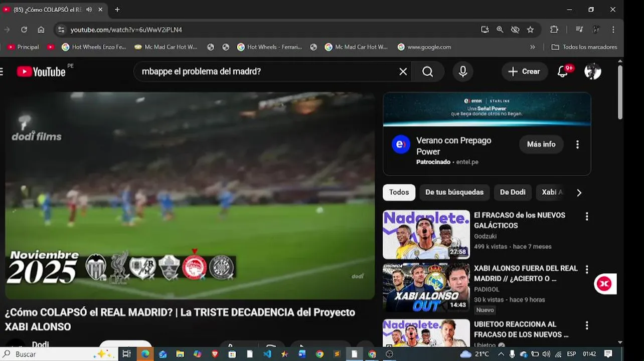Open File Explorer from the taskbar

point(180,354)
